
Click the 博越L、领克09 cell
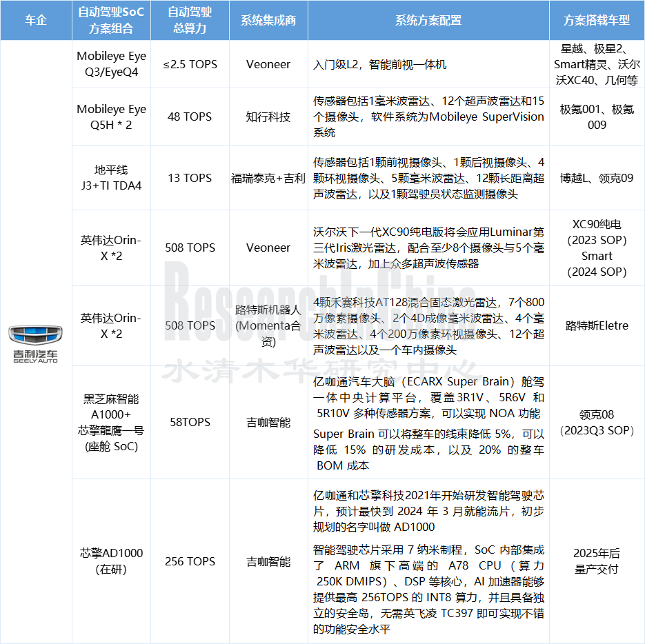597,178
